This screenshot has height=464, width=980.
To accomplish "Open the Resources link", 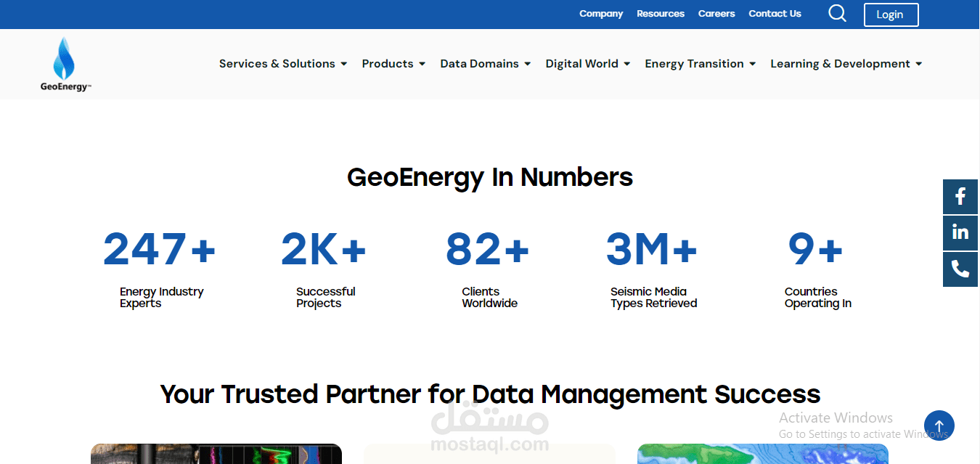I will [661, 14].
